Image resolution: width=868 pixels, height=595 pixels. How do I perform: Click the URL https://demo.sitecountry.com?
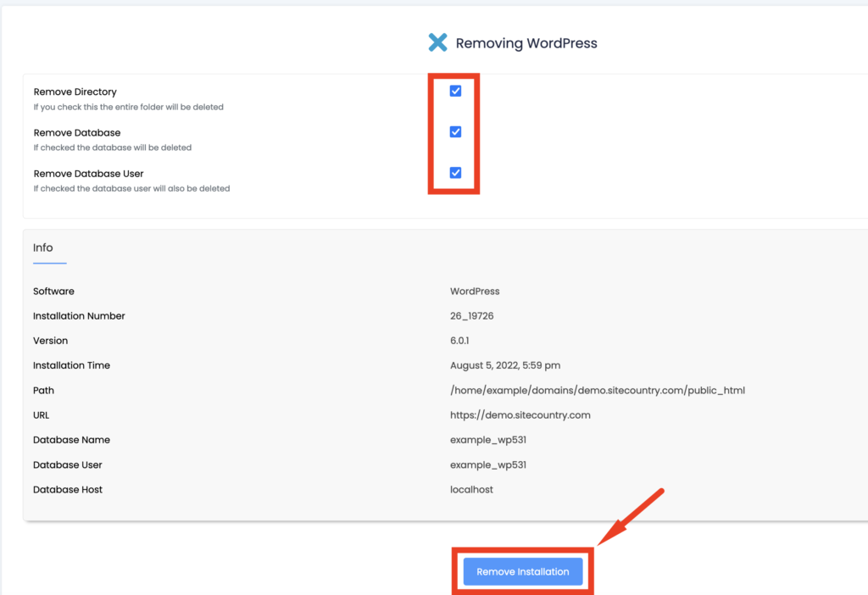click(520, 415)
